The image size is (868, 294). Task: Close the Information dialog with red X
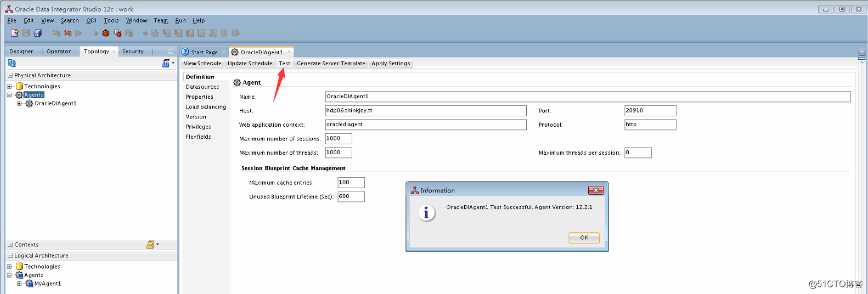coord(596,190)
